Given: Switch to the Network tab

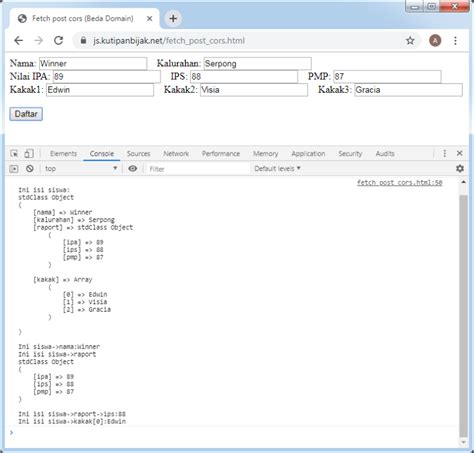Looking at the screenshot, I should tap(176, 154).
